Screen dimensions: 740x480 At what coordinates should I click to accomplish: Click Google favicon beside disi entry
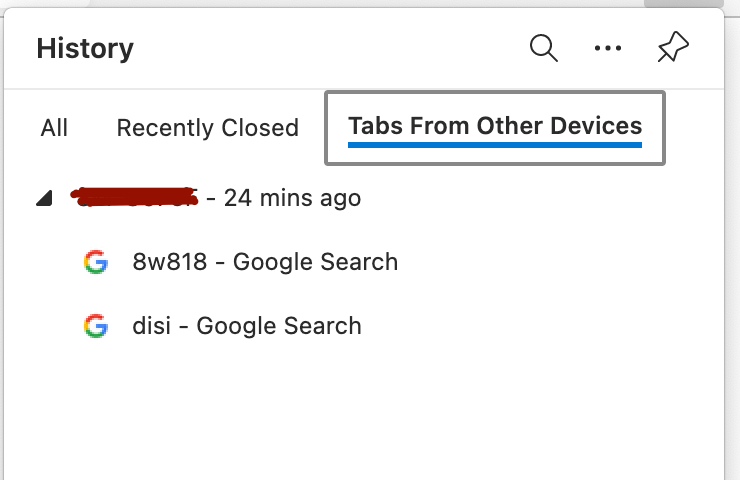96,326
